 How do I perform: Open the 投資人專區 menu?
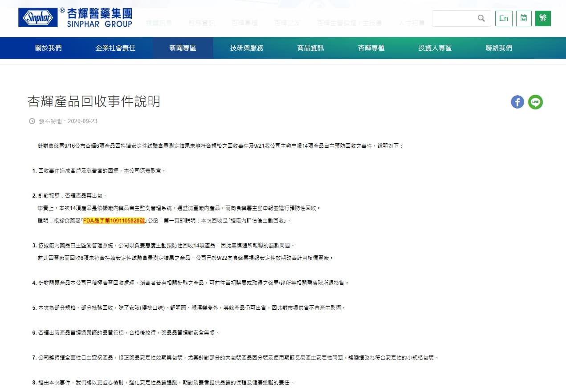[x=435, y=48]
